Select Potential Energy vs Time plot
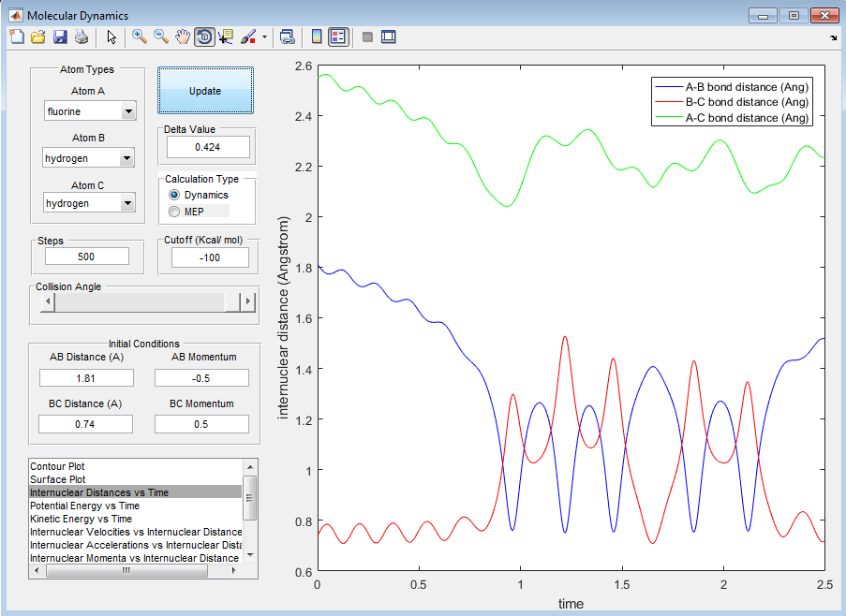846x616 pixels. click(x=84, y=506)
